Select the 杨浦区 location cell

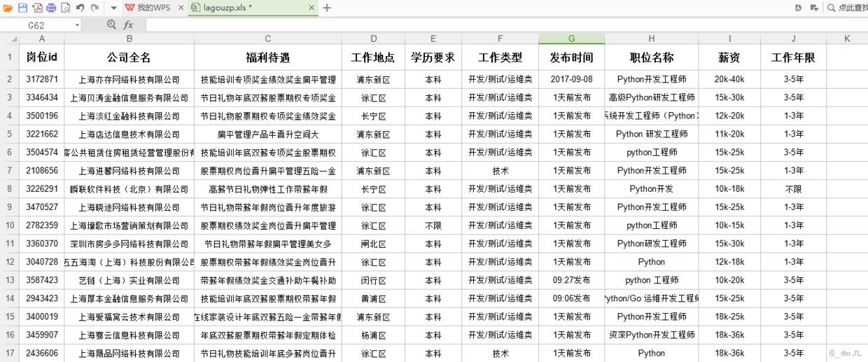point(373,335)
